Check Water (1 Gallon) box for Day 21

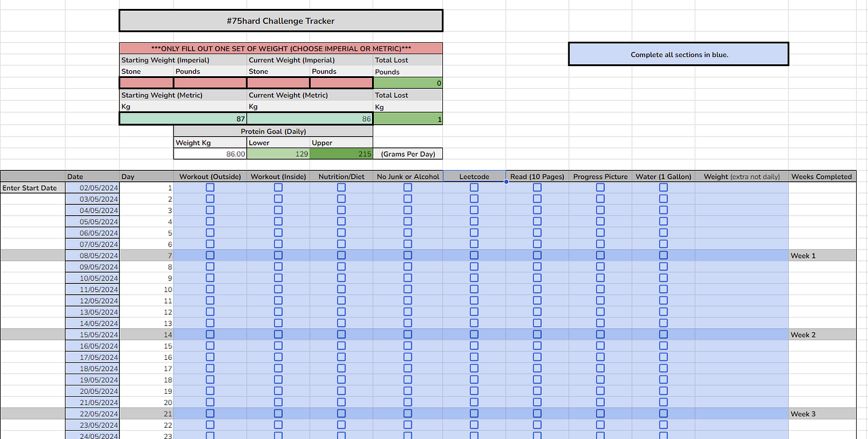[x=664, y=414]
